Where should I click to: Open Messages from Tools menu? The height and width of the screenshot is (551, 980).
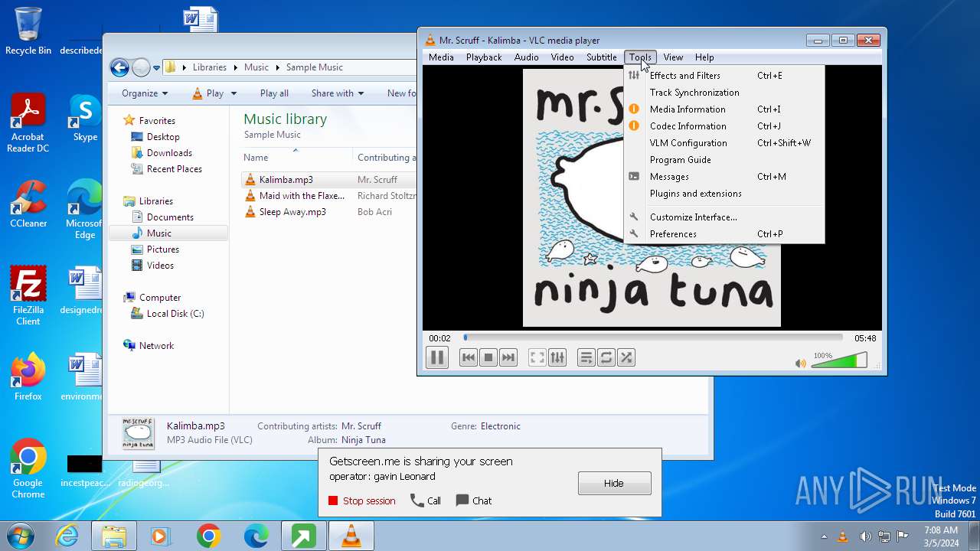(724, 177)
